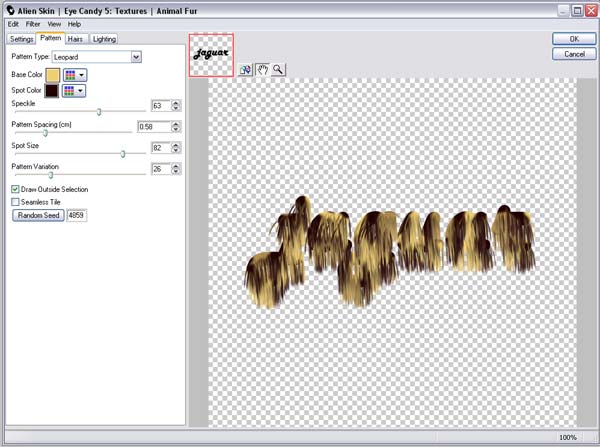Click the Pattern Variation value field

click(161, 169)
